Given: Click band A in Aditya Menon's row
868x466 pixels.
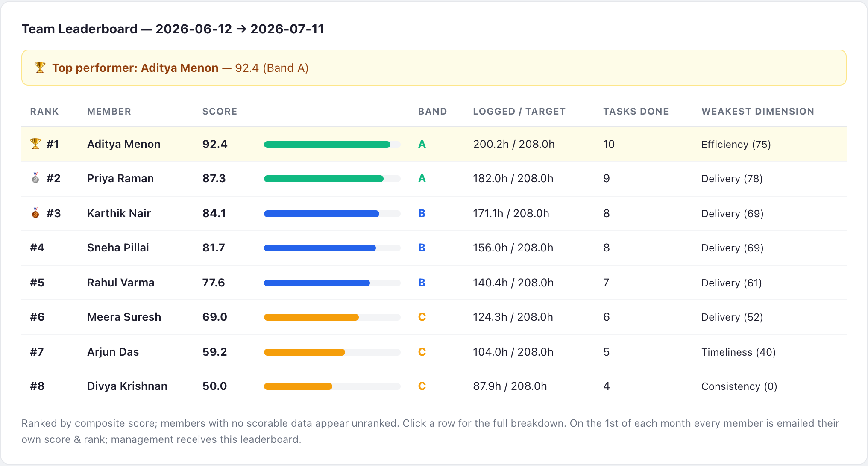Looking at the screenshot, I should [422, 144].
